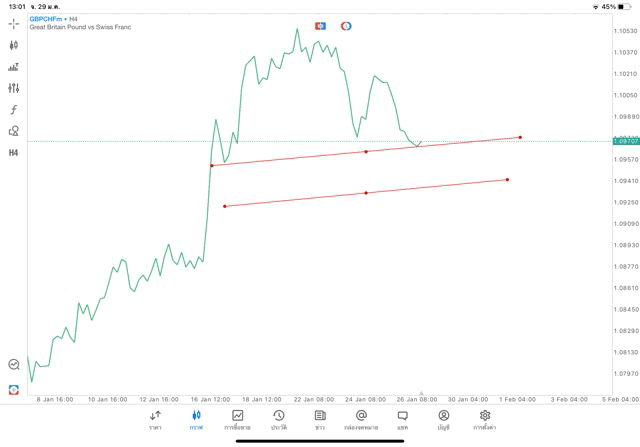Open the กล่องจดหมาย mailbox tab

361,419
